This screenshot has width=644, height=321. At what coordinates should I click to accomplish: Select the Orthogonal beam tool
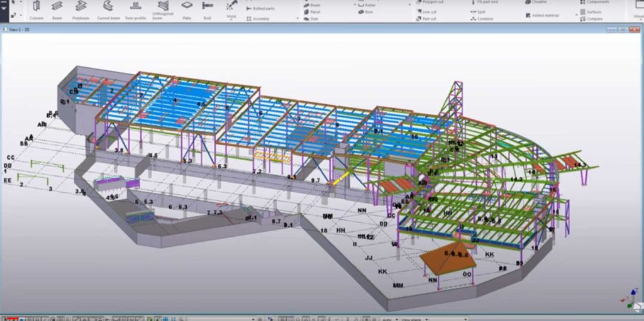(162, 9)
